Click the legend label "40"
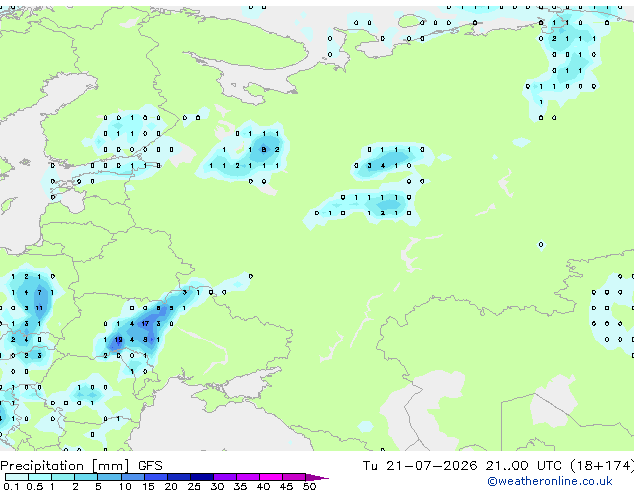634x490 pixels. 263,486
